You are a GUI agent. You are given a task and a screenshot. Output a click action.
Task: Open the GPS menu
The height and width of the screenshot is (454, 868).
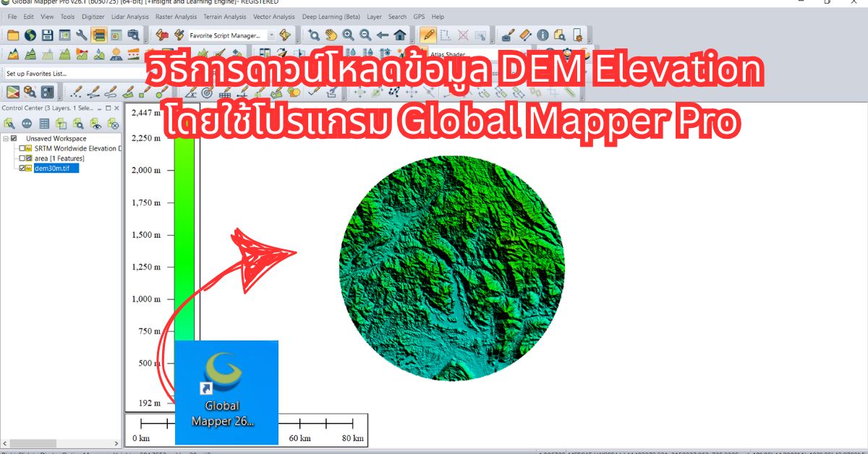pos(420,17)
